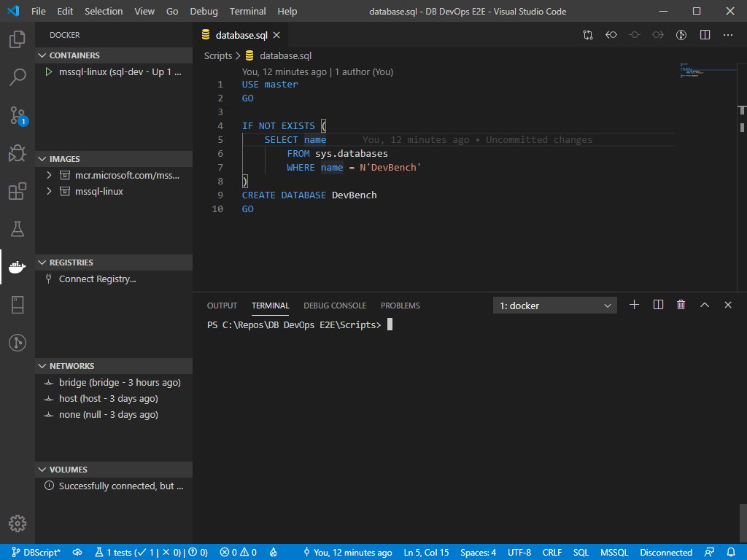Viewport: 747px width, 560px height.
Task: Click the MSSQL status bar item
Action: [614, 553]
